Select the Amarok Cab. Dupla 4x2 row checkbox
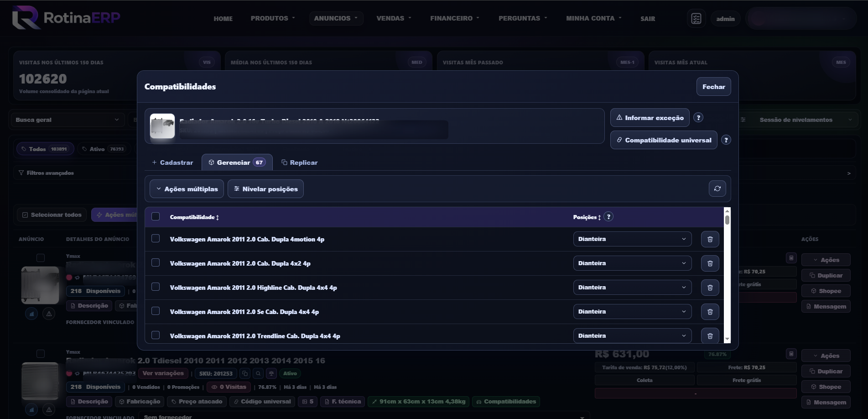The width and height of the screenshot is (868, 419). pos(156,263)
